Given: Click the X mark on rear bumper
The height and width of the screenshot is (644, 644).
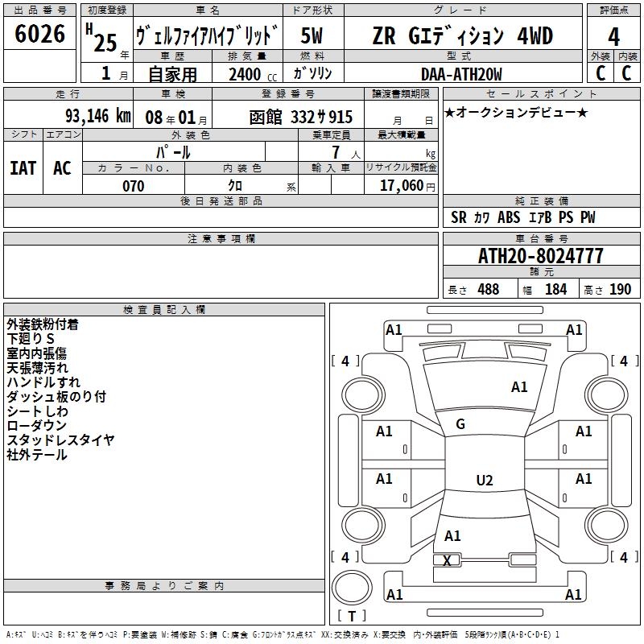Looking at the screenshot, I should click(x=447, y=560).
